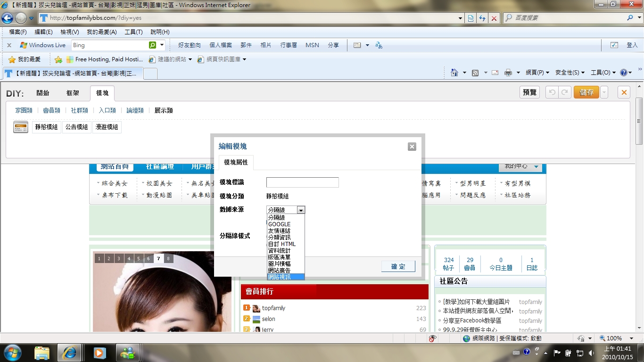This screenshot has height=362, width=644.
Task: Open the 數據來源 dropdown combo box
Action: point(286,210)
